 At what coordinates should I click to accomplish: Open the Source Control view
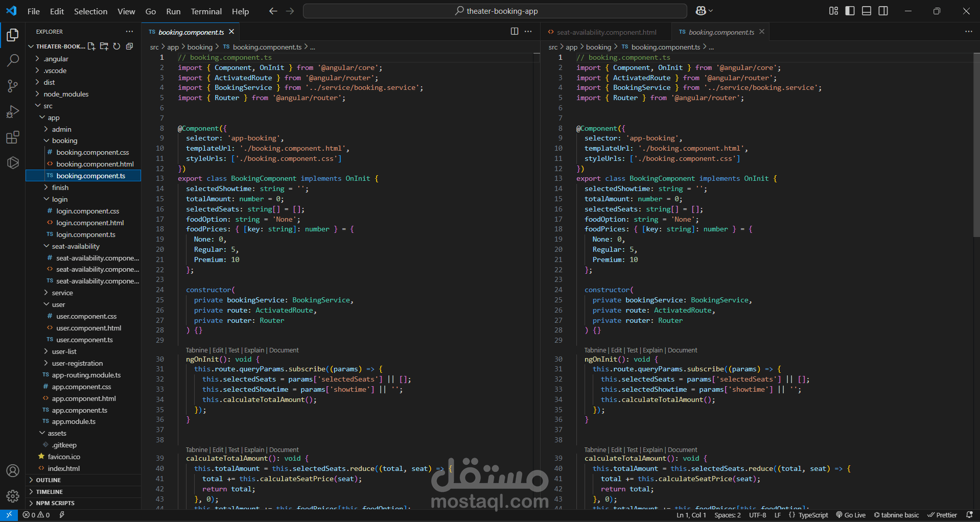[x=13, y=86]
